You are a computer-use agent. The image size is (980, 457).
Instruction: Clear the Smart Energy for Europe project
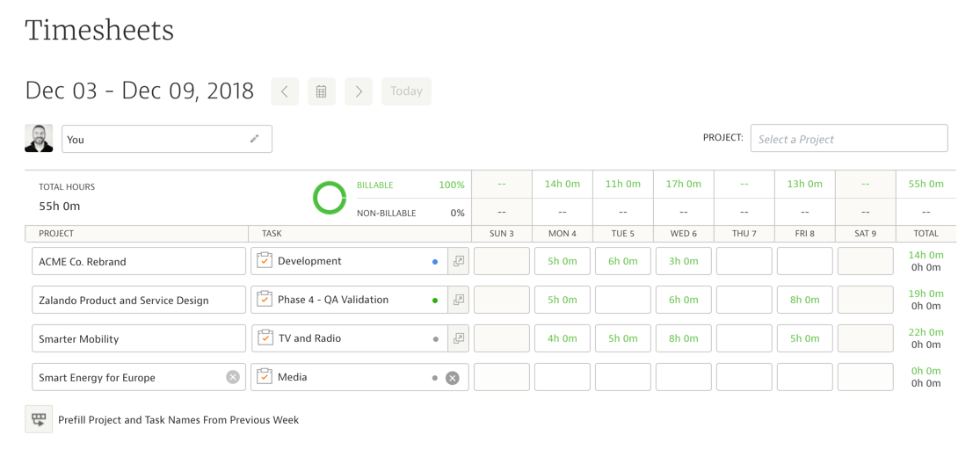point(233,377)
